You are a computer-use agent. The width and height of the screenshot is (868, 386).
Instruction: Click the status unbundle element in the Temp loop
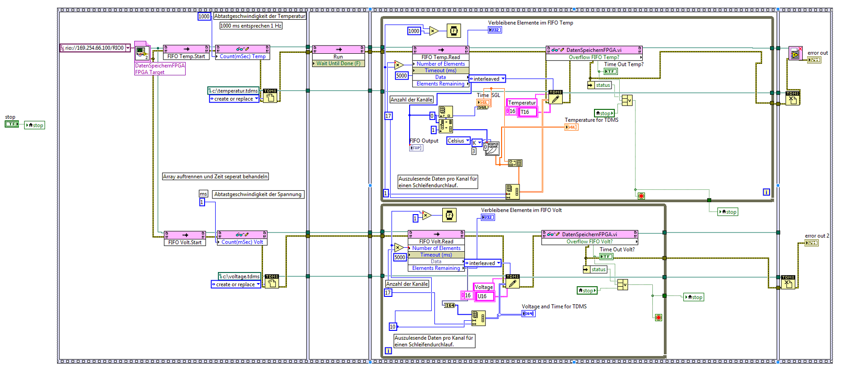600,85
